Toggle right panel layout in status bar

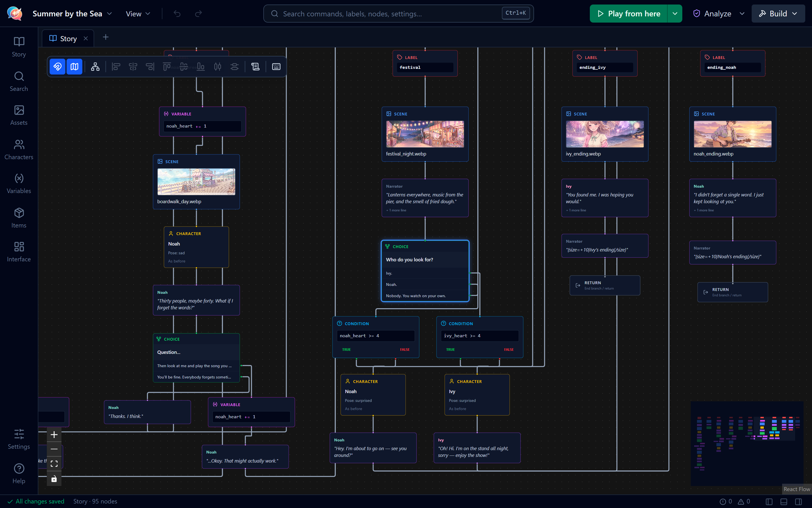click(x=798, y=502)
